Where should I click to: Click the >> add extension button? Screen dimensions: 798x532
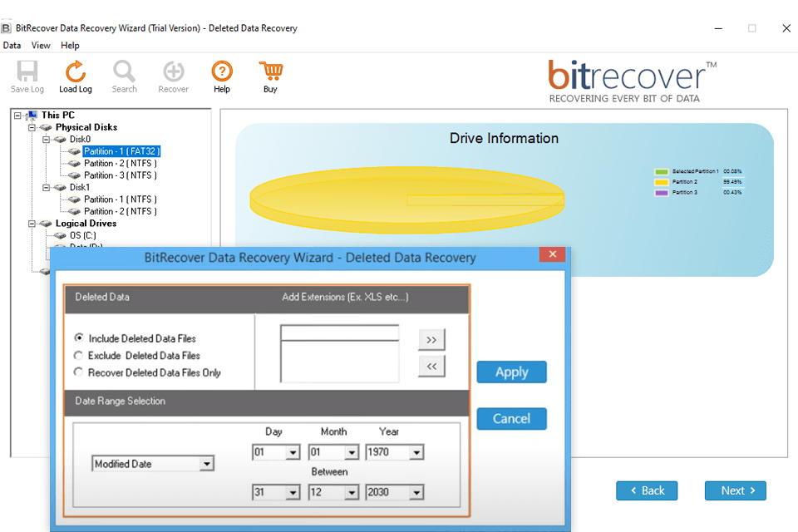tap(431, 339)
